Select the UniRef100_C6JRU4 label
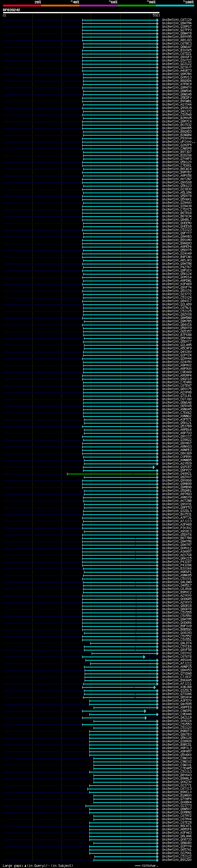The width and height of the screenshot is (197, 868). [x=176, y=589]
